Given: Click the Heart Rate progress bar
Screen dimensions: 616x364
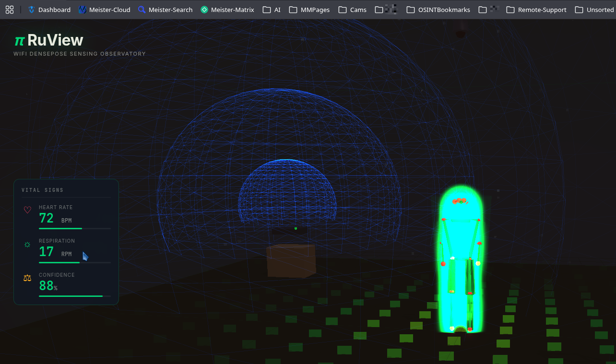Looking at the screenshot, I should tap(75, 229).
